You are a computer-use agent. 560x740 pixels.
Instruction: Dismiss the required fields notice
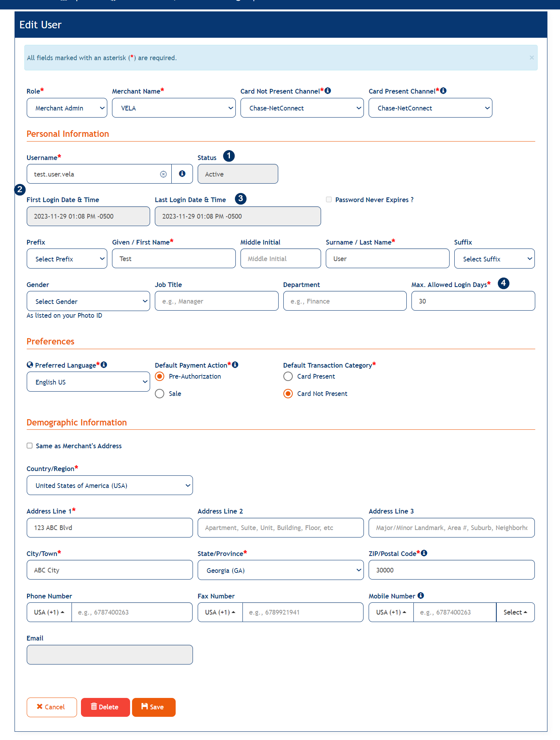point(531,58)
